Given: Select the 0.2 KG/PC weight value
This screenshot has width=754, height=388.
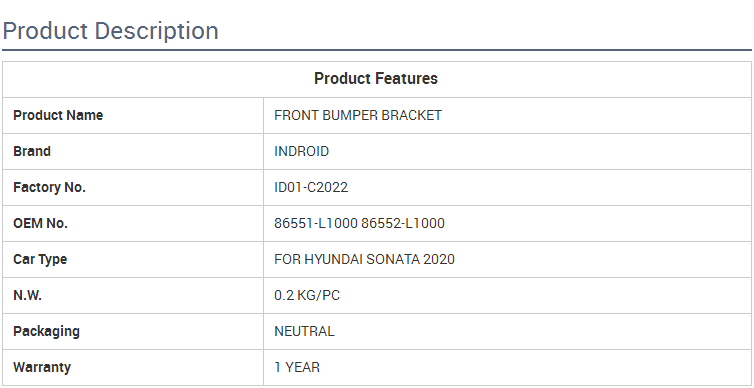Looking at the screenshot, I should tap(307, 296).
